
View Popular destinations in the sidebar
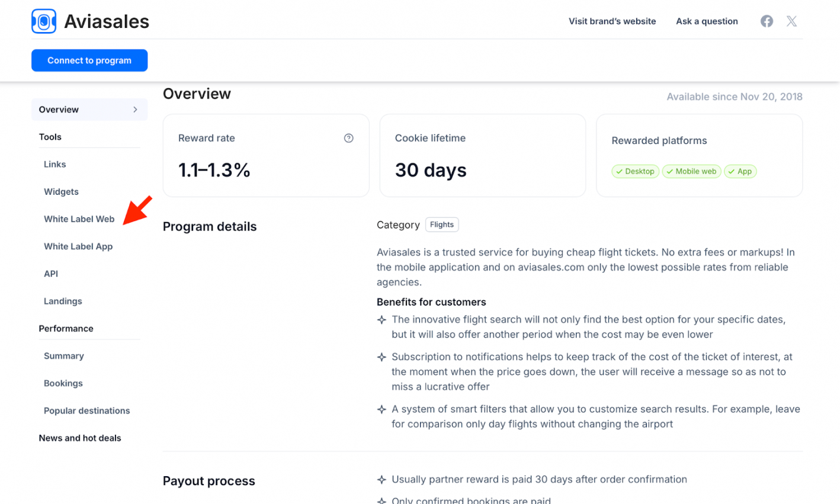pos(87,410)
